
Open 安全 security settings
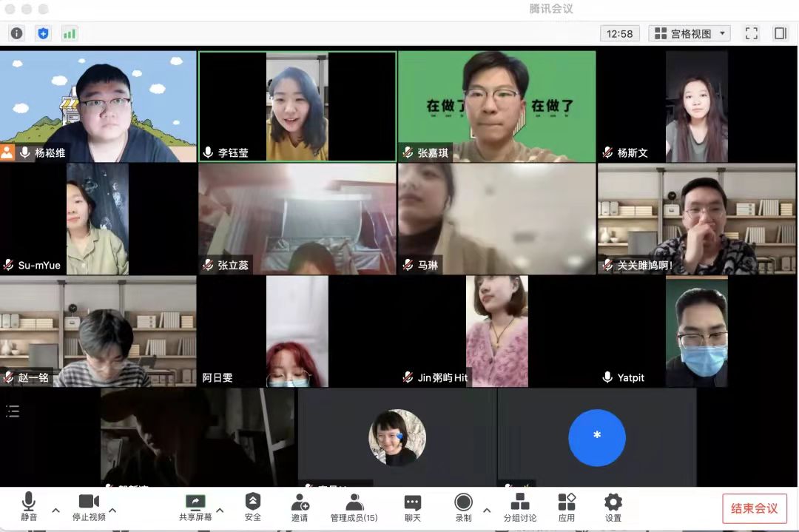click(x=253, y=508)
